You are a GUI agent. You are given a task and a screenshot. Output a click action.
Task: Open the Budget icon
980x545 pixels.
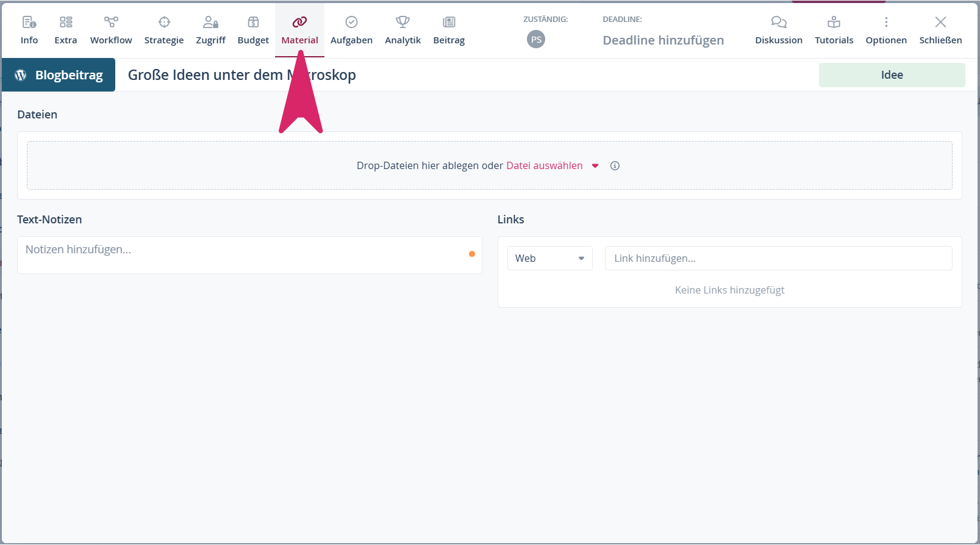(253, 23)
